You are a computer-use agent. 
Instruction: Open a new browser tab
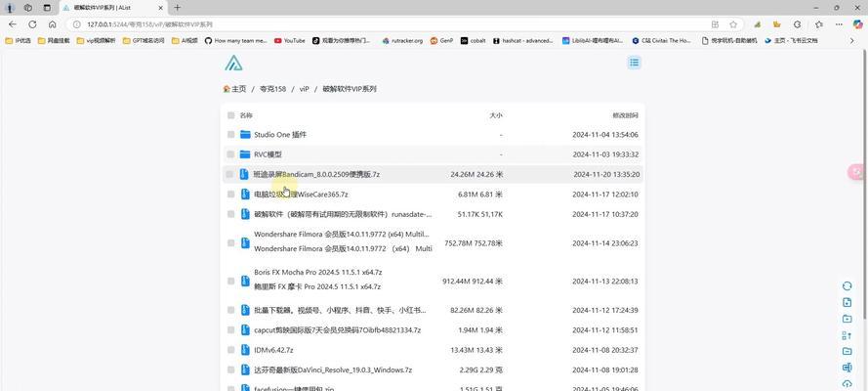click(x=177, y=8)
